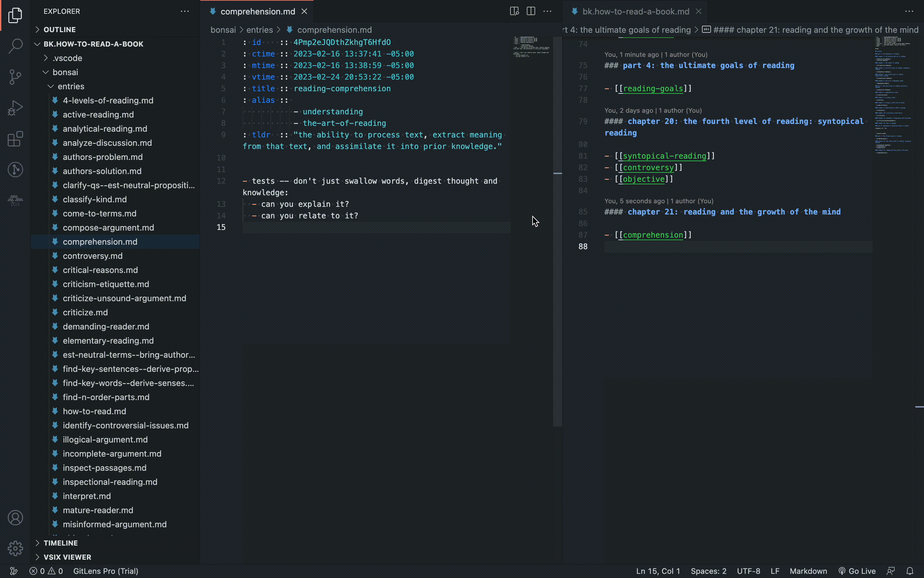Viewport: 924px width, 578px height.
Task: Change cursor position via Ln 15, Col 1
Action: [658, 571]
